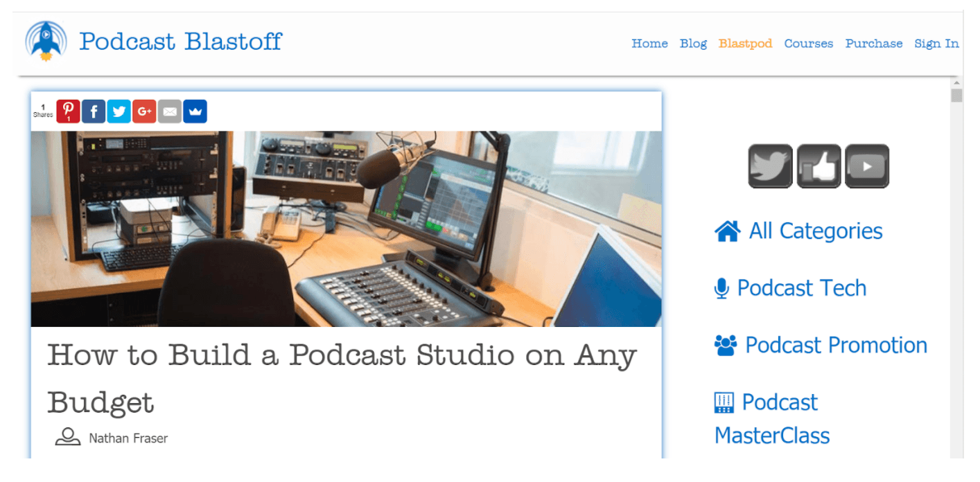This screenshot has height=482, width=980.
Task: Click the page scrollbar thumb
Action: tap(956, 95)
